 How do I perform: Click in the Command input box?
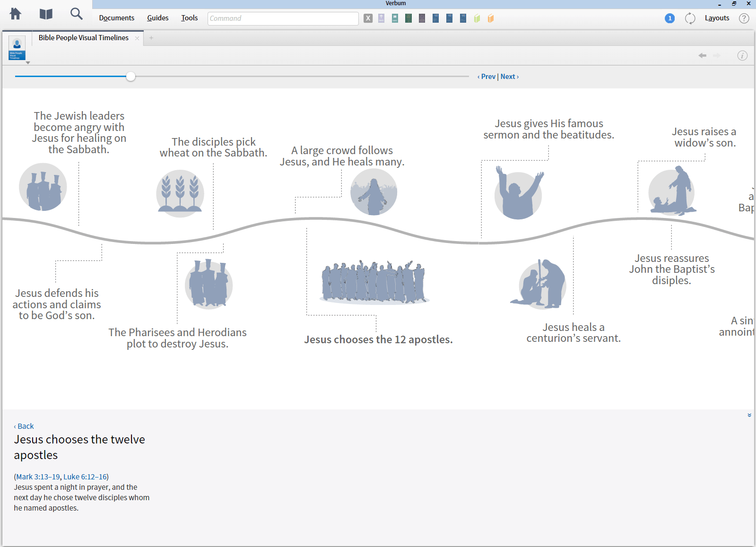point(283,18)
